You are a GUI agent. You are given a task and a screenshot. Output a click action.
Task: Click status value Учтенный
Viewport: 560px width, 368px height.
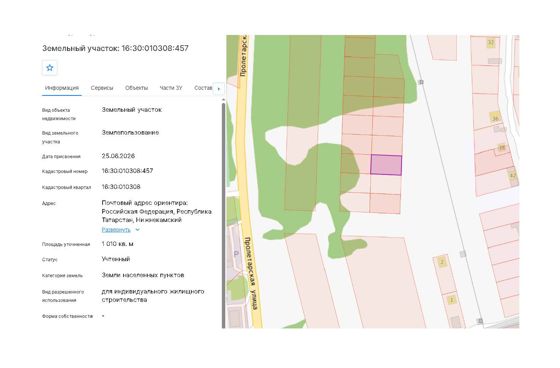pos(116,259)
